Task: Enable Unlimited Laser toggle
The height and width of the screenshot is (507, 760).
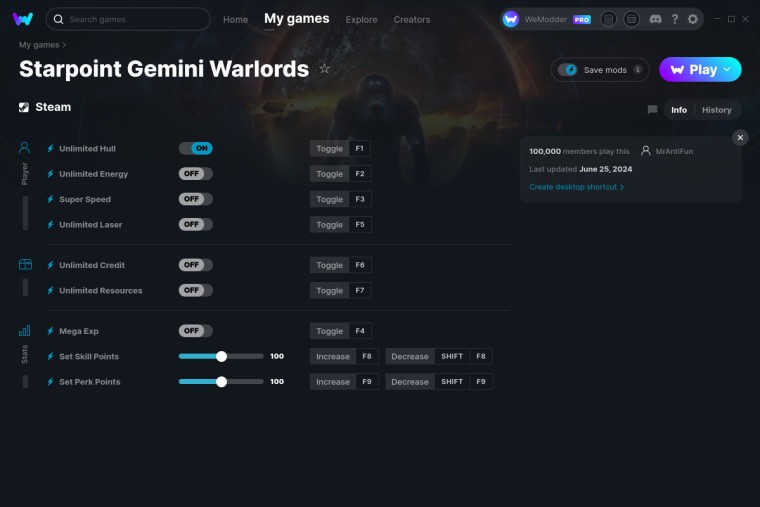Action: click(x=196, y=224)
